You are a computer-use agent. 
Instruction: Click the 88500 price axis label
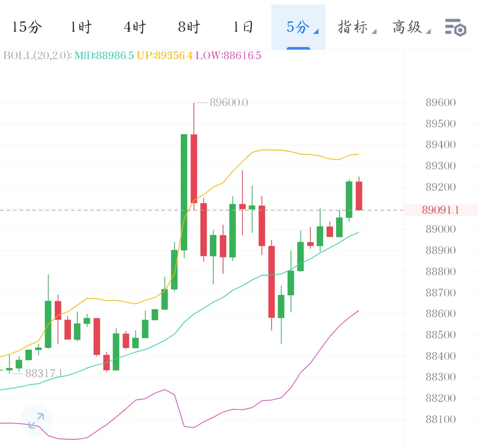pyautogui.click(x=440, y=335)
